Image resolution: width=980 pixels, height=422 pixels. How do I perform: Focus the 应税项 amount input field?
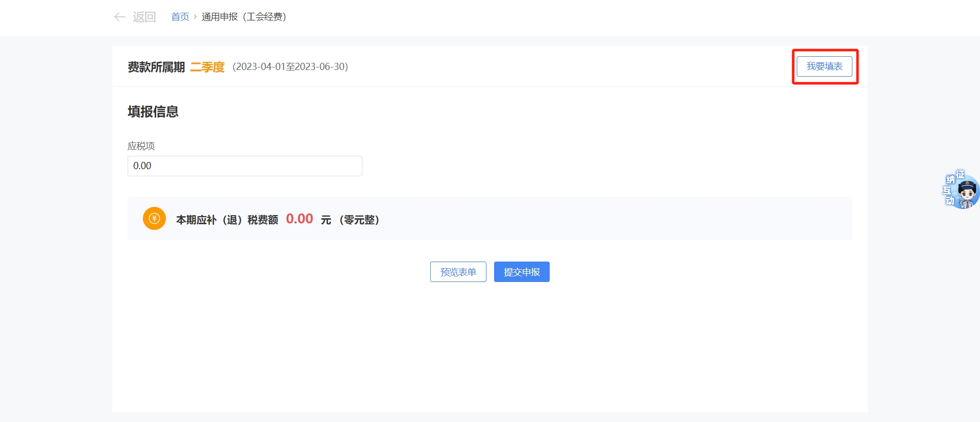tap(244, 166)
